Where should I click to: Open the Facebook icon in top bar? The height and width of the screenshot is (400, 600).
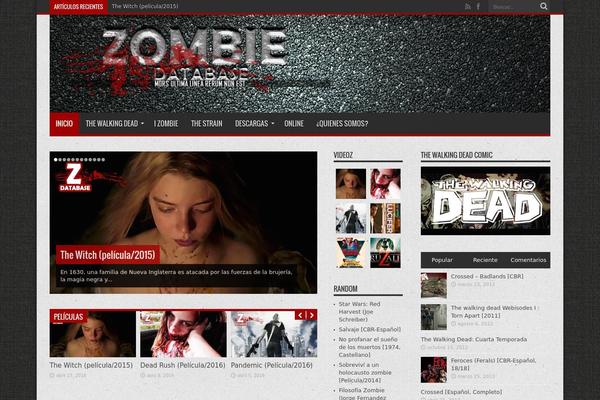pyautogui.click(x=478, y=7)
